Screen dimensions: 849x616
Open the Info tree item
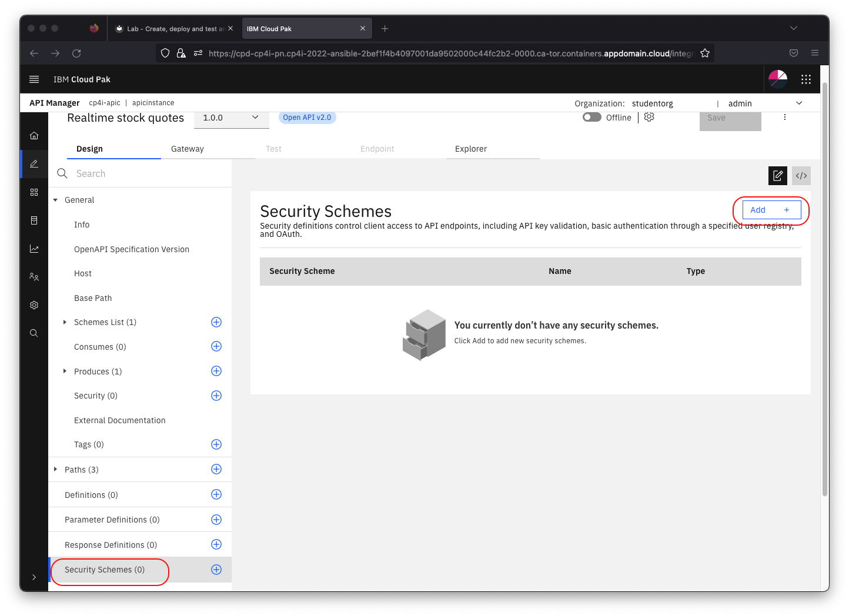pos(82,225)
